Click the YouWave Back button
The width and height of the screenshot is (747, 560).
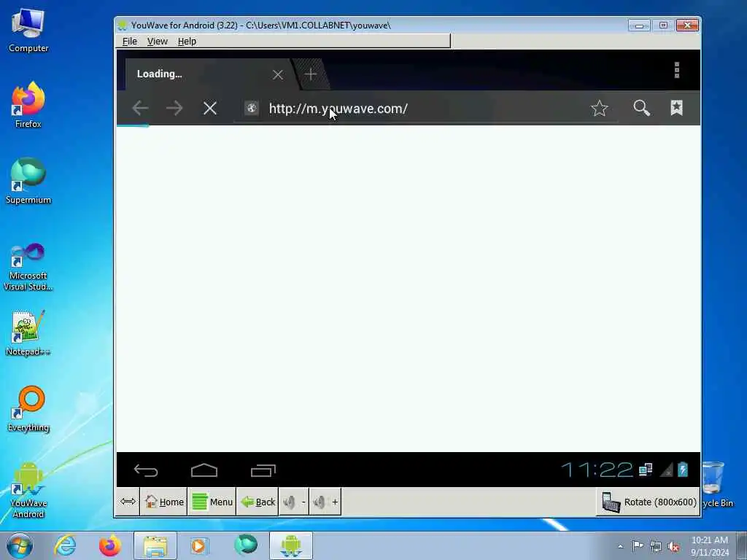(x=258, y=502)
